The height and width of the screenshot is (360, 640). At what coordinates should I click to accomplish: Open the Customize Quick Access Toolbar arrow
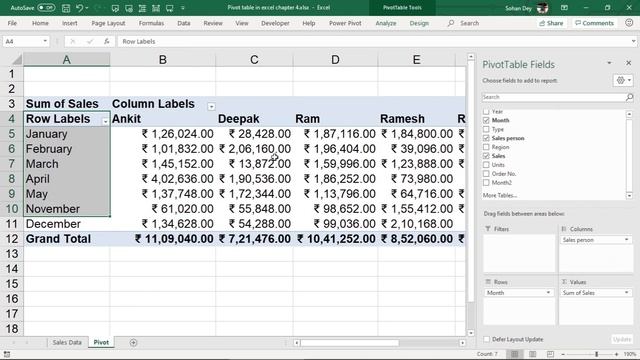pos(183,8)
